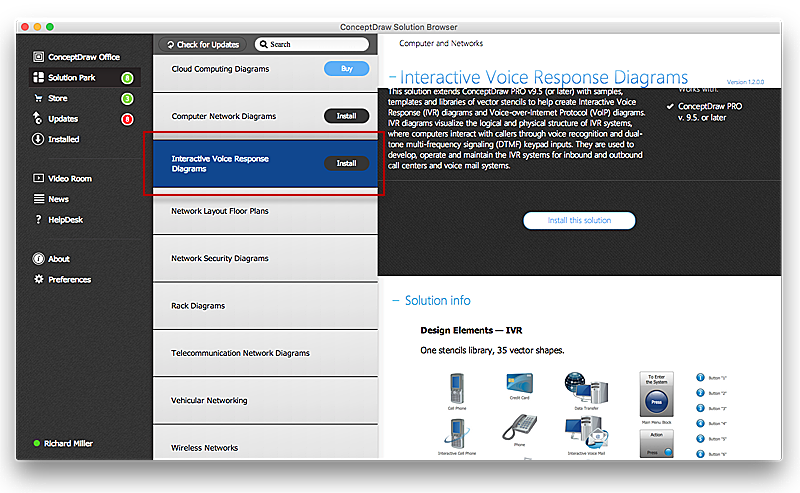Select Rack Diagrams entry
The width and height of the screenshot is (800, 493).
pos(265,306)
